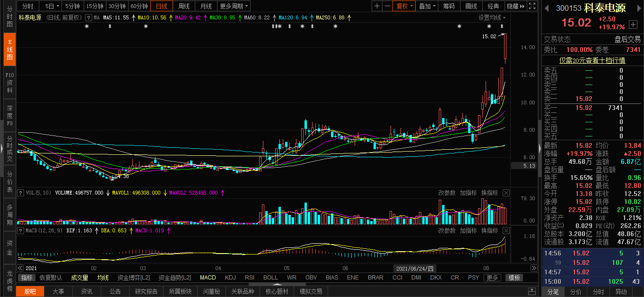Toggle the 成交量 volume indicator
This screenshot has width=644, height=297.
pyautogui.click(x=79, y=278)
